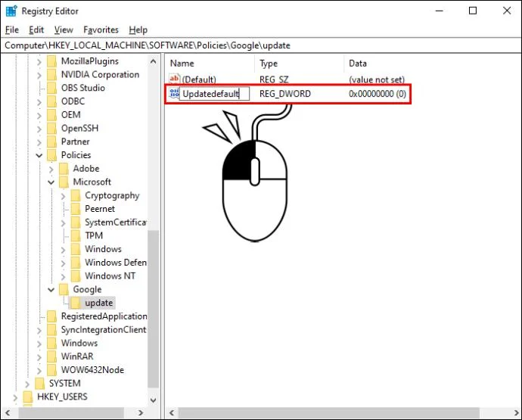Expand the WOW6432Node key
Screen dimensions: 522x420
[39, 370]
